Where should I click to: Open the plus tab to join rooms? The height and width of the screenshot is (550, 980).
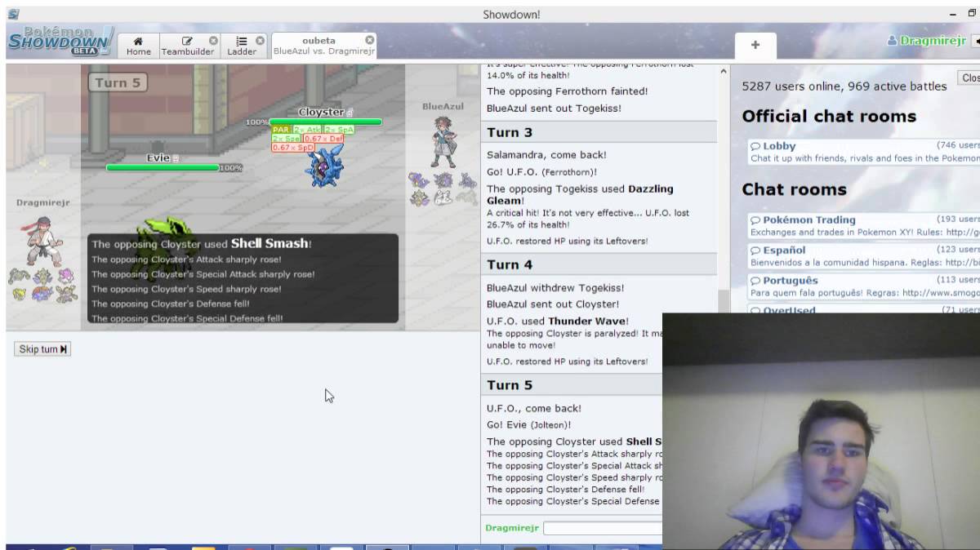755,46
